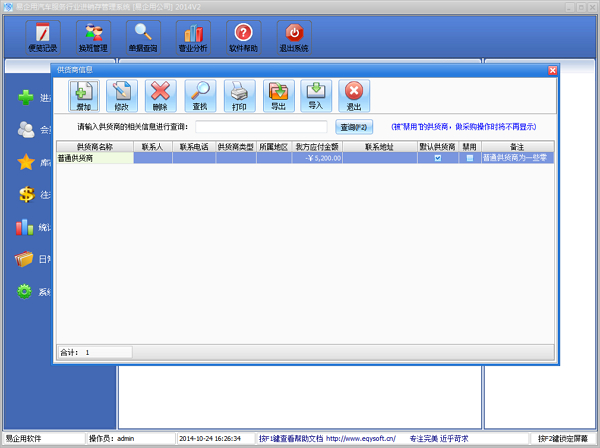Open the http://www.eqysoft.cn/ link
Image resolution: width=600 pixels, height=448 pixels.
pos(361,438)
